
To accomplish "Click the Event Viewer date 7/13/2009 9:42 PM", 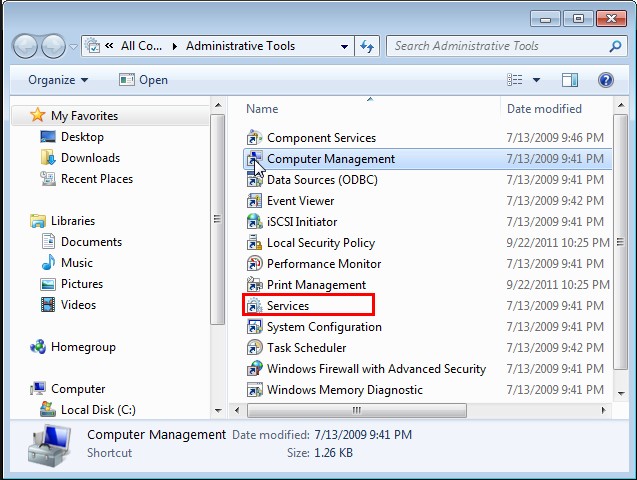I will (x=555, y=201).
